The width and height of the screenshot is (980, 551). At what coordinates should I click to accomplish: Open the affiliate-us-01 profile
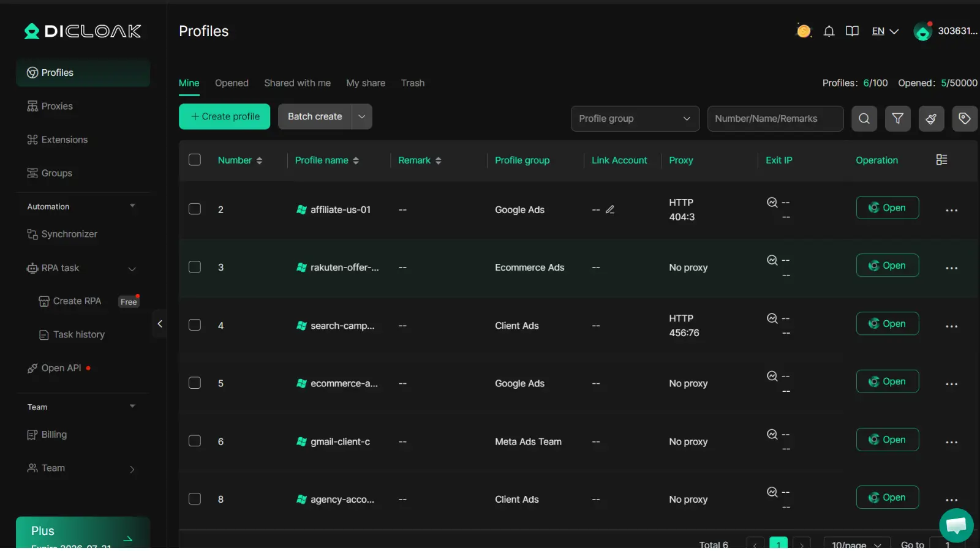click(887, 208)
